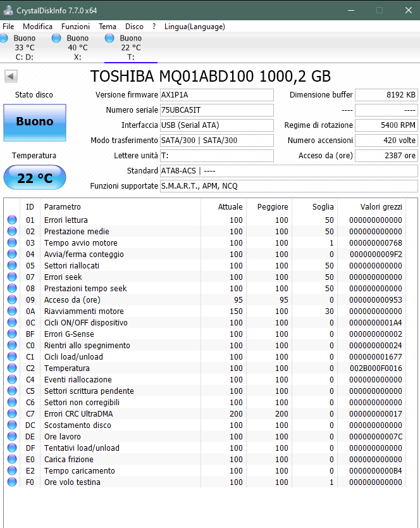
Task: Click the ID column header
Action: (30, 207)
